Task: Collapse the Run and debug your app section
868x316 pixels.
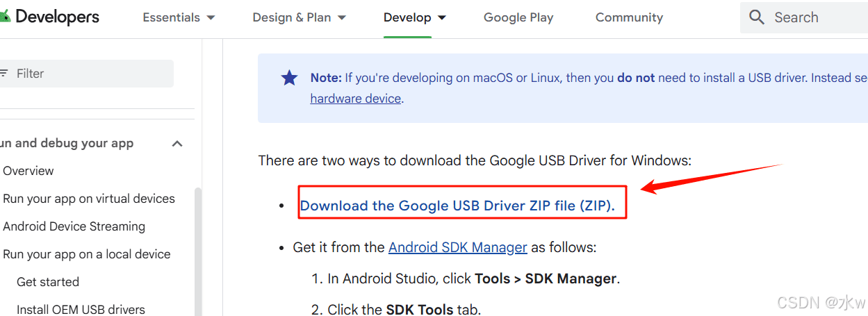Action: point(177,143)
